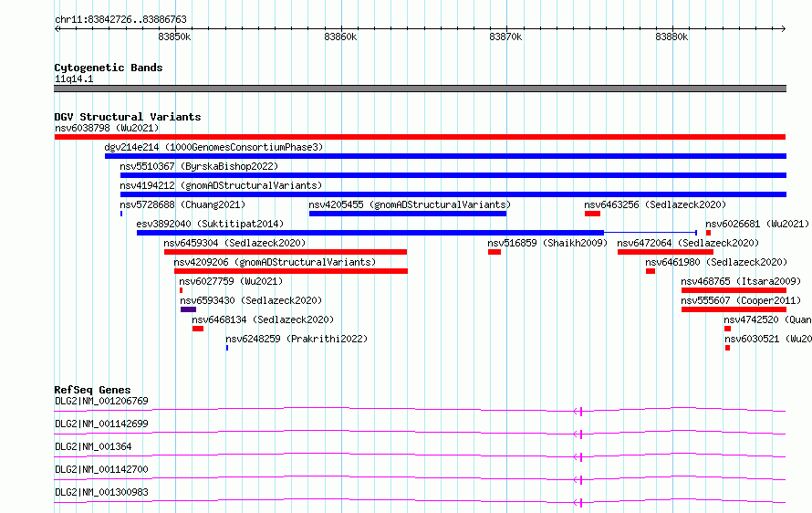Click red nsv6468134 variant block
812x513 pixels.
click(x=198, y=329)
